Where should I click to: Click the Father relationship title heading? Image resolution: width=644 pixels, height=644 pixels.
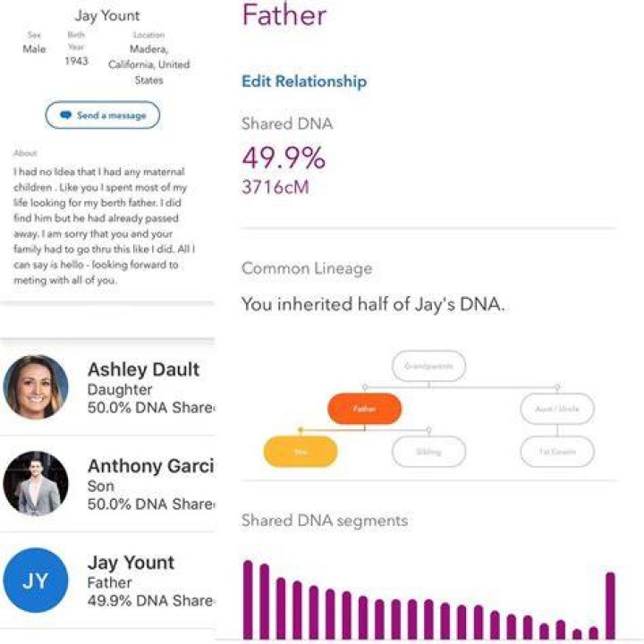(x=284, y=15)
